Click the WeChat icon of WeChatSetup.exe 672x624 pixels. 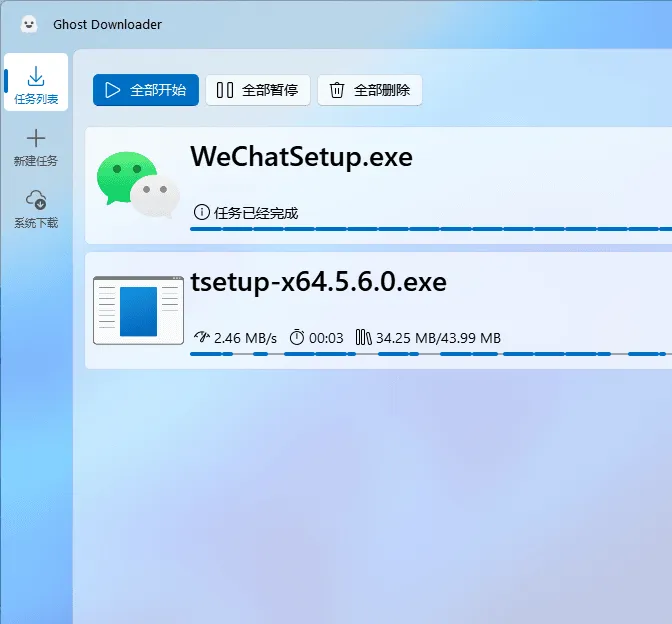pos(138,185)
